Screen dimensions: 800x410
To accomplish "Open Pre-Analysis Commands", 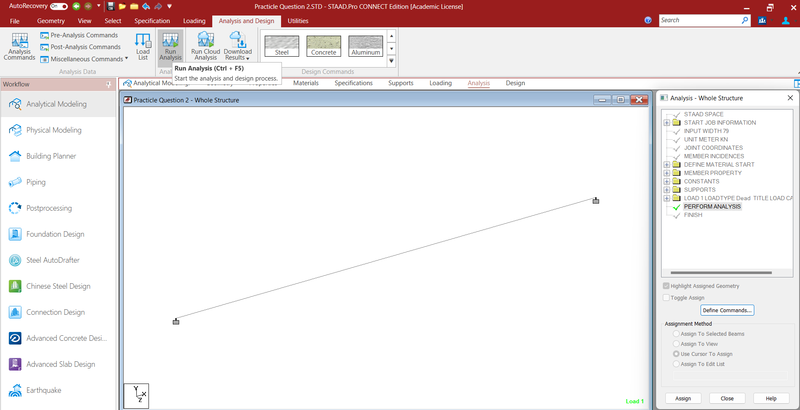I will click(79, 35).
